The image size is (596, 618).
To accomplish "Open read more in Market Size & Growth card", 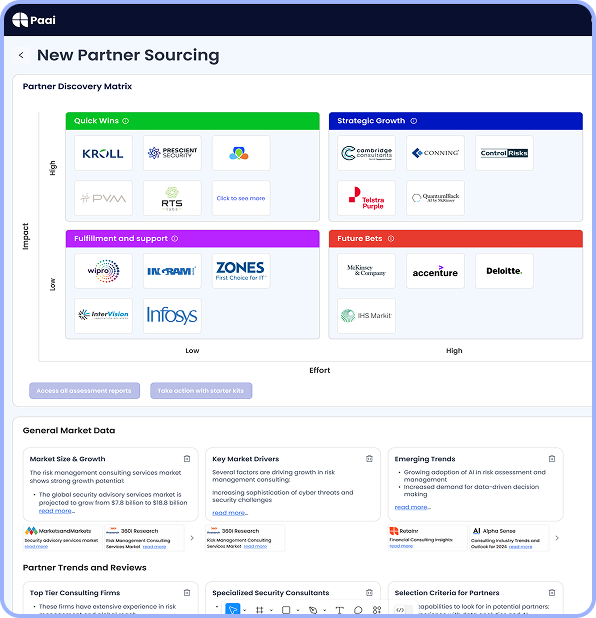I will [x=56, y=511].
